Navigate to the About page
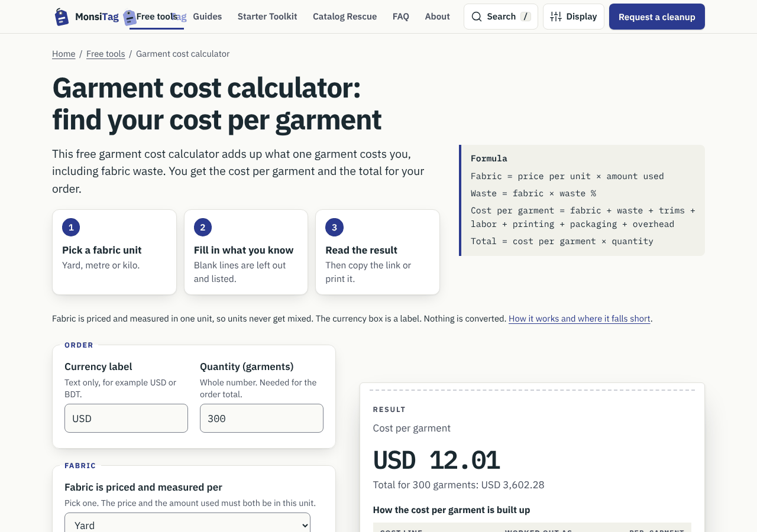 click(438, 17)
